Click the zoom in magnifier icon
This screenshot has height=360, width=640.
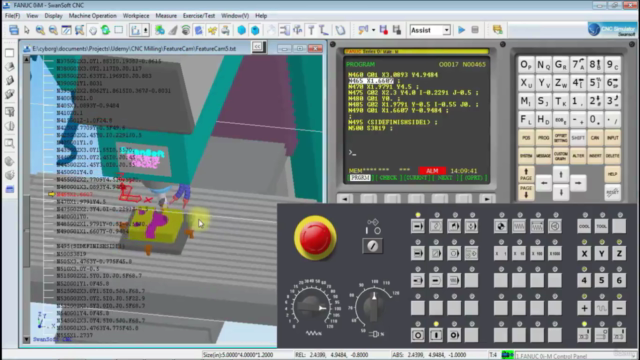40,30
